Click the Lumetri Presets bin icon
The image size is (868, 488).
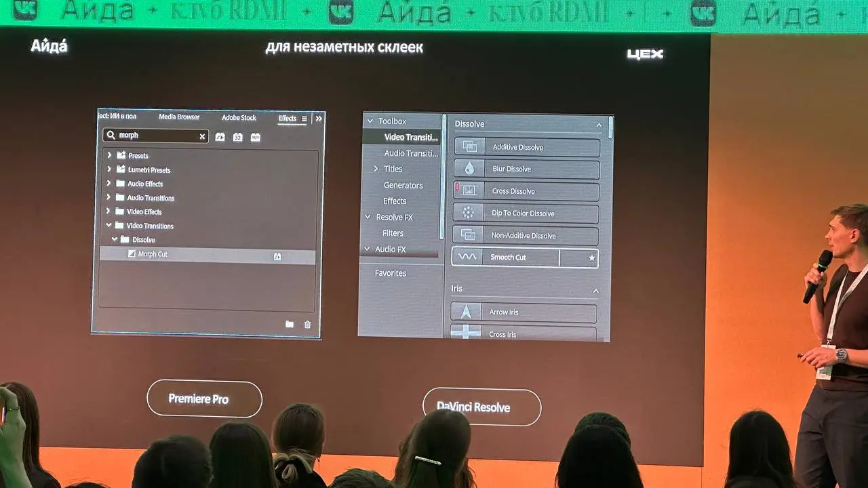121,169
